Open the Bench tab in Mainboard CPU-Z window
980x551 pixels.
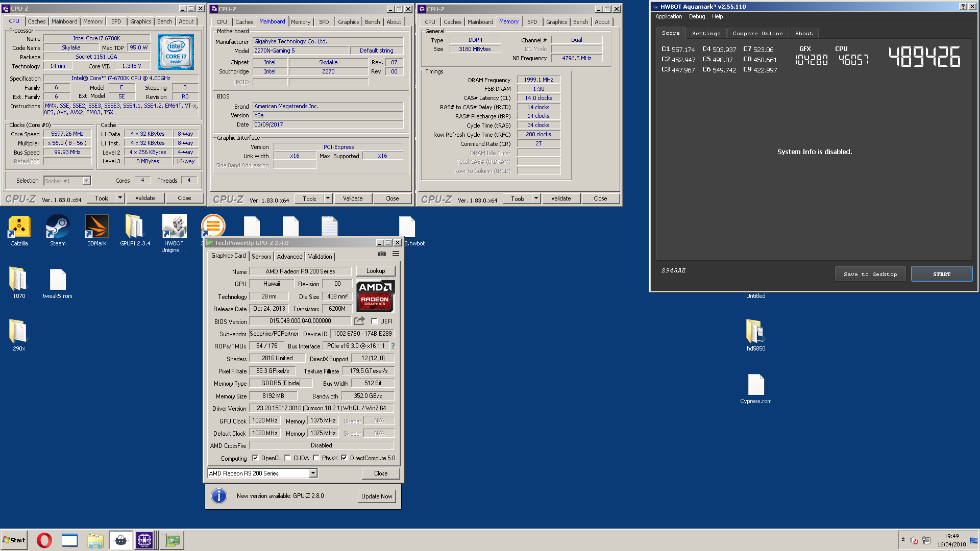tap(372, 22)
